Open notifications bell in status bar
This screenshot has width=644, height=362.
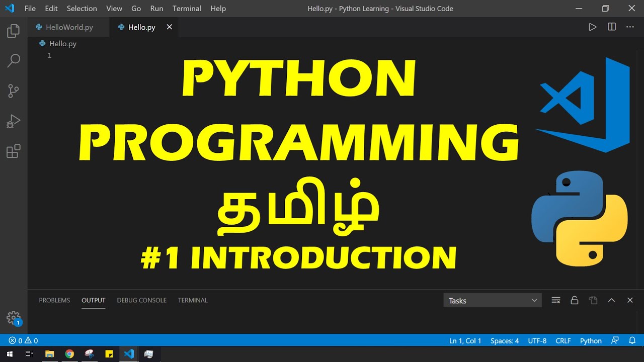pos(632,340)
